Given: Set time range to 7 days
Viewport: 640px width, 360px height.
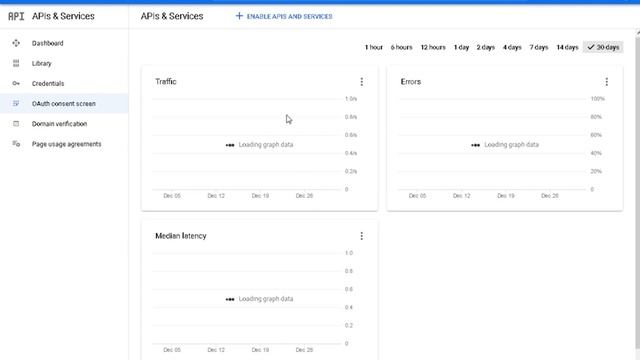Looking at the screenshot, I should (539, 47).
